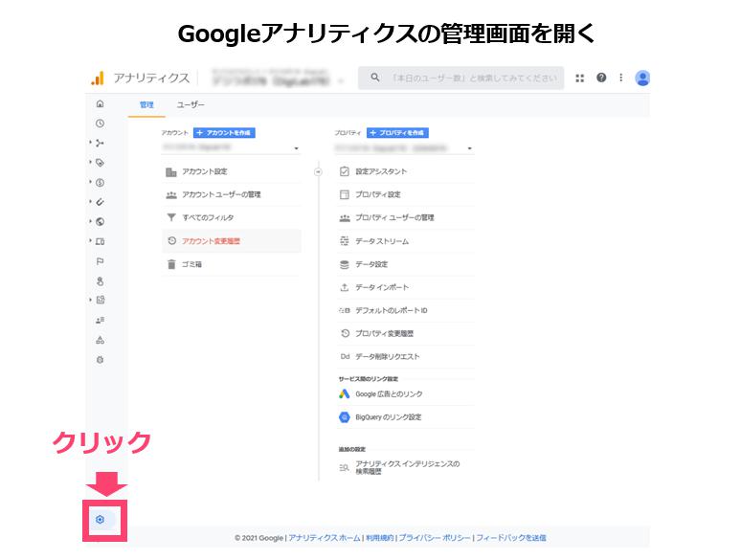Click the © 2021 Google footer text

point(258,538)
